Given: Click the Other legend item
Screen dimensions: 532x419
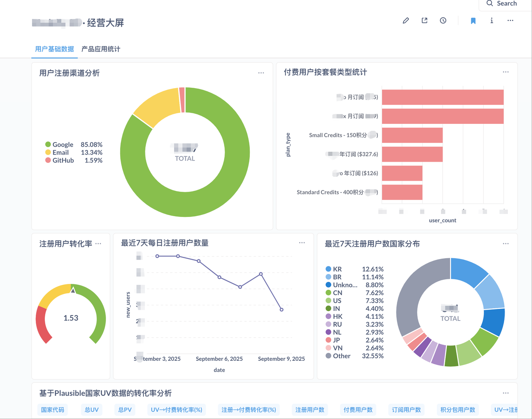Looking at the screenshot, I should tap(338, 356).
